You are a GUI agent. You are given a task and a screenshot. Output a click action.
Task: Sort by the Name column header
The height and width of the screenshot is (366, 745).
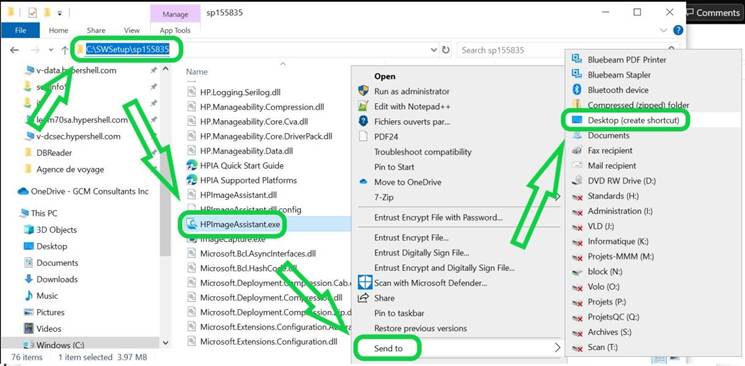coord(197,72)
